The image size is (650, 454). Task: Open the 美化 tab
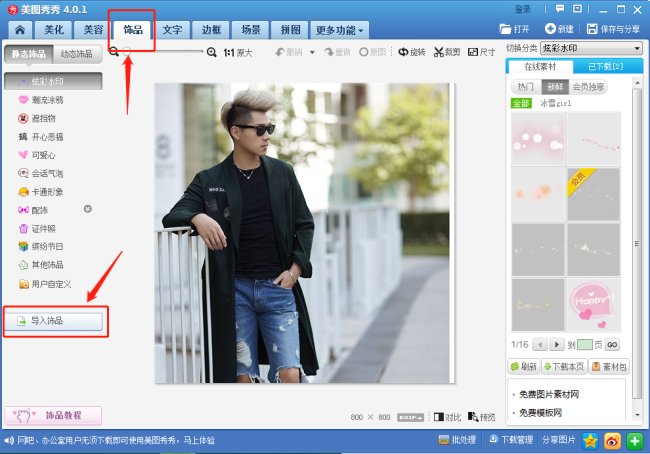coord(54,30)
